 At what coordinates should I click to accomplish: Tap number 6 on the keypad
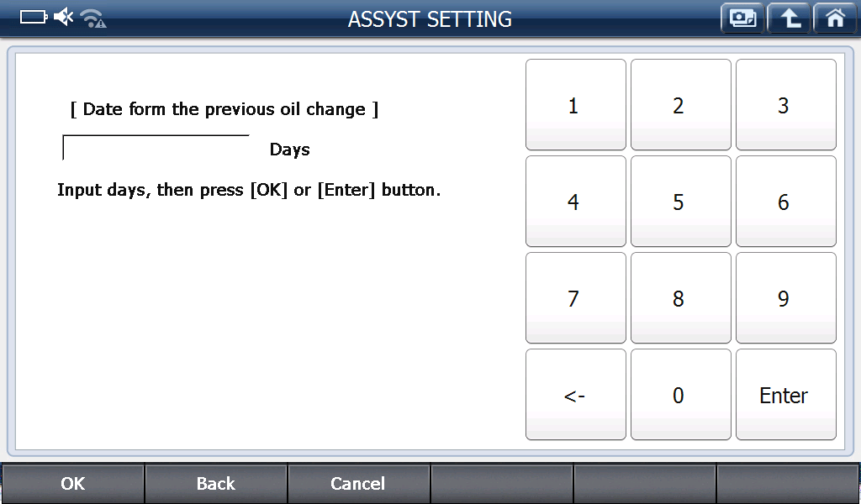(x=785, y=202)
